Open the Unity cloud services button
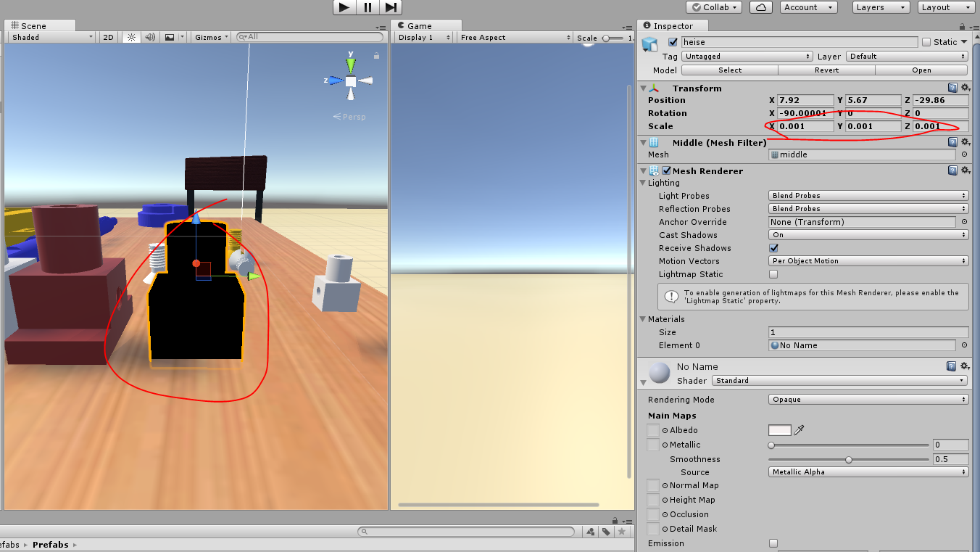Viewport: 980px width, 552px height. tap(760, 7)
